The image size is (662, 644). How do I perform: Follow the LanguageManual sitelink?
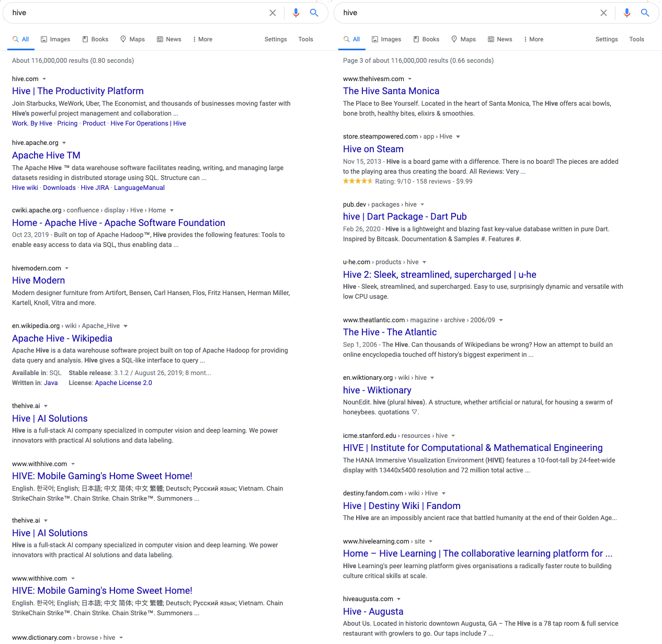(139, 188)
